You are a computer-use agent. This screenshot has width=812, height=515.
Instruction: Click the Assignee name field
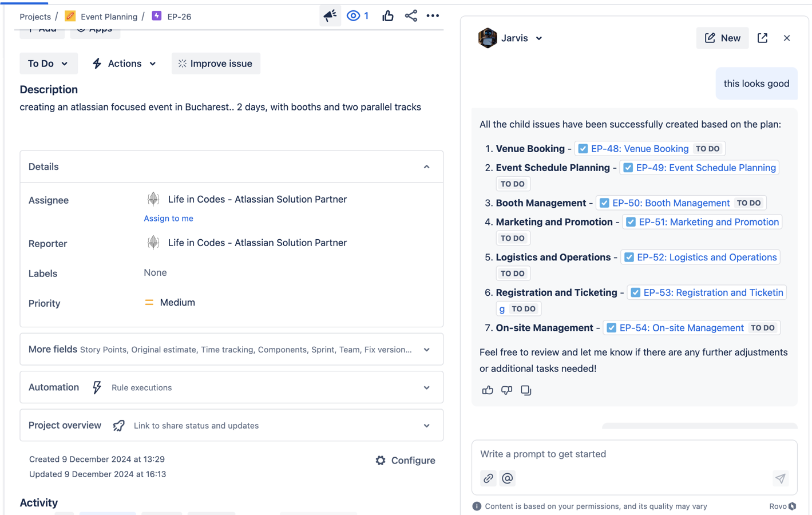coord(258,199)
